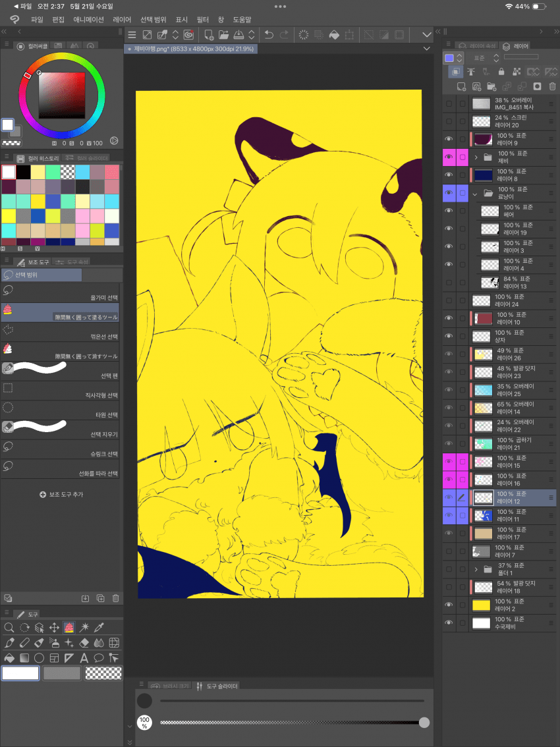Choose the Eraser tool in tool palette
This screenshot has width=560, height=747.
click(x=84, y=642)
